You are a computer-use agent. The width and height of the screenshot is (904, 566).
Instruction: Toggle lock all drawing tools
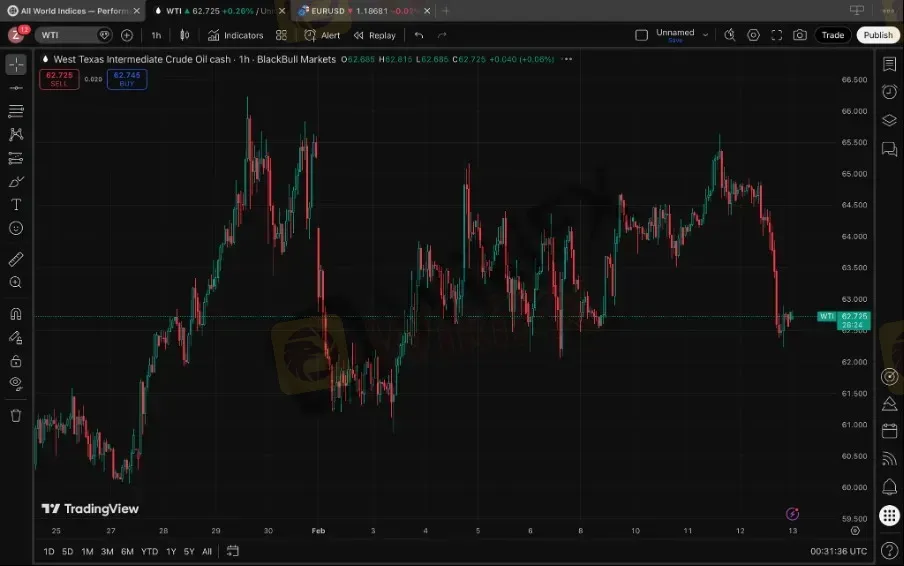click(x=16, y=361)
